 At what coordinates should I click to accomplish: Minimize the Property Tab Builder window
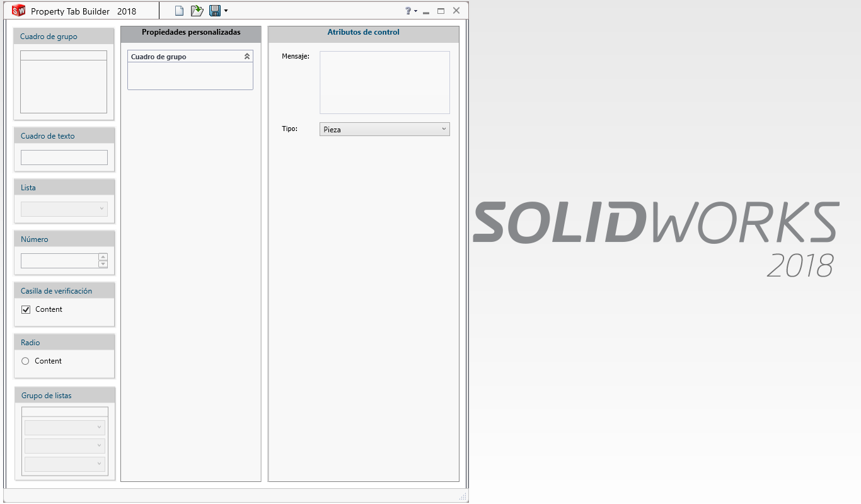pos(427,11)
